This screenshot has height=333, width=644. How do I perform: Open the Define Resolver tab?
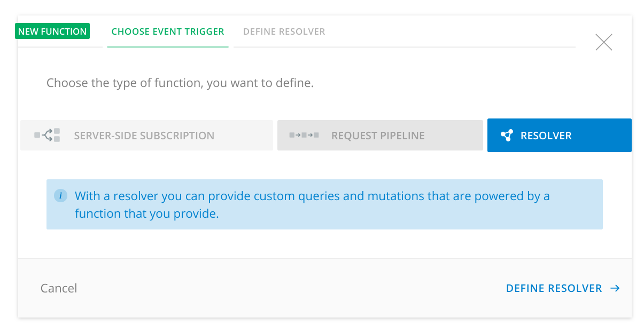[284, 31]
